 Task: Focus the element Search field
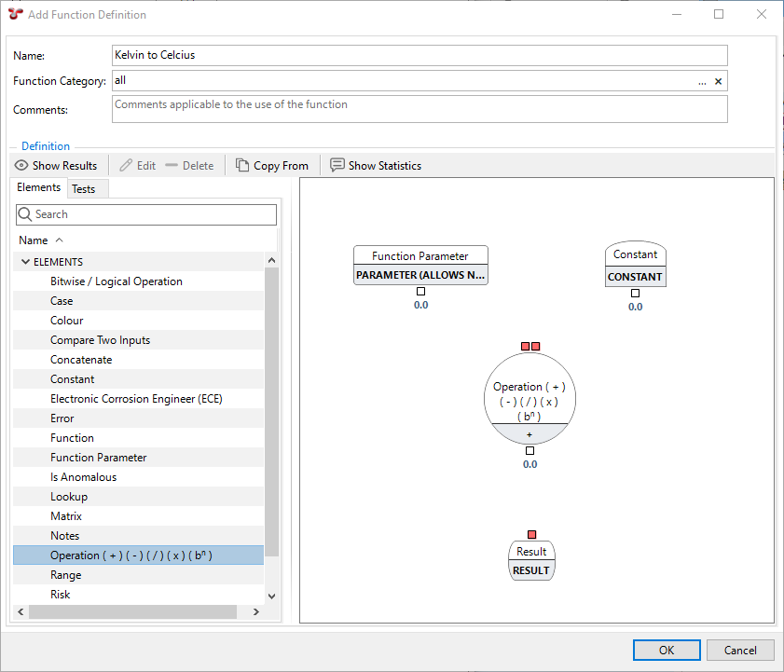(x=146, y=214)
